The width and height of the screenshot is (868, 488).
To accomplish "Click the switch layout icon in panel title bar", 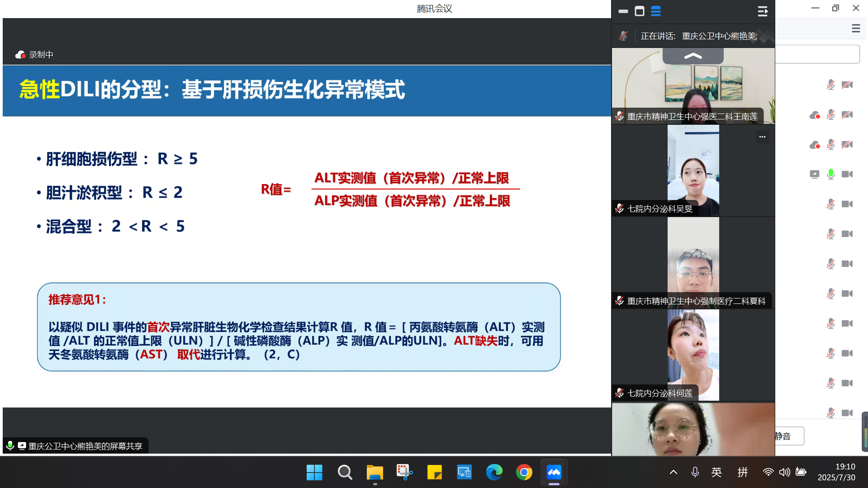I will pos(763,11).
